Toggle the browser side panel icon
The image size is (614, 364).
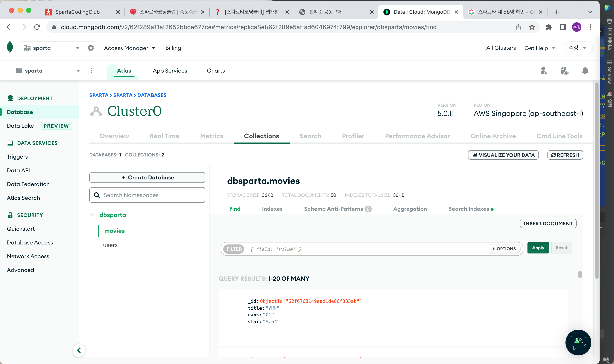(563, 27)
